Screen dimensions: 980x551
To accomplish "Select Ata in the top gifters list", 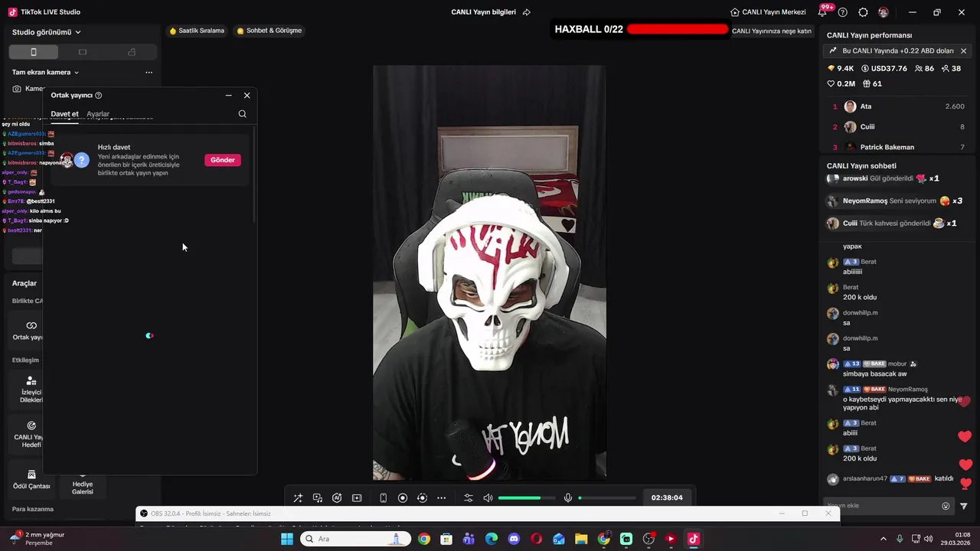I will click(x=898, y=106).
